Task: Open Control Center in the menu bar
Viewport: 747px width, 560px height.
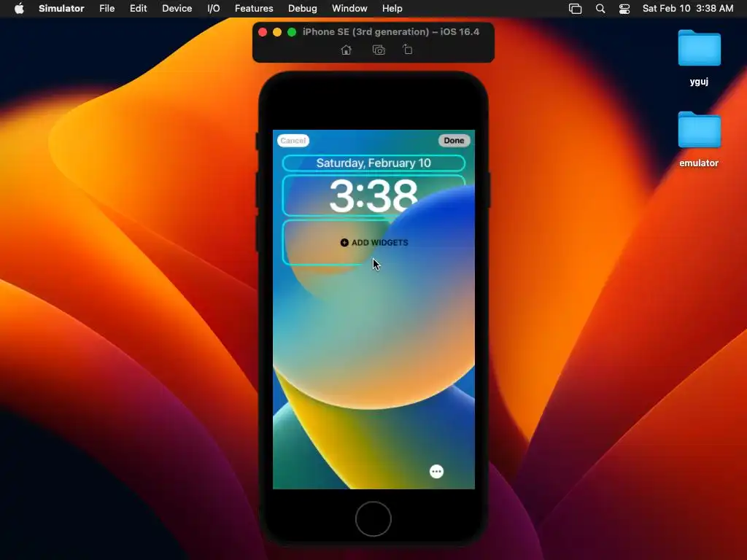Action: (x=624, y=9)
